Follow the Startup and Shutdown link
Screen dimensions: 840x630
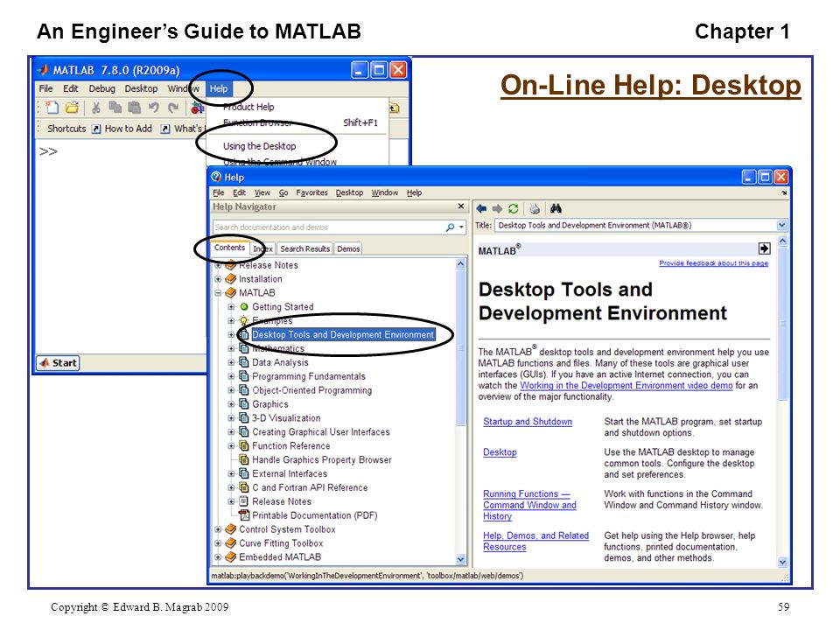(x=528, y=422)
